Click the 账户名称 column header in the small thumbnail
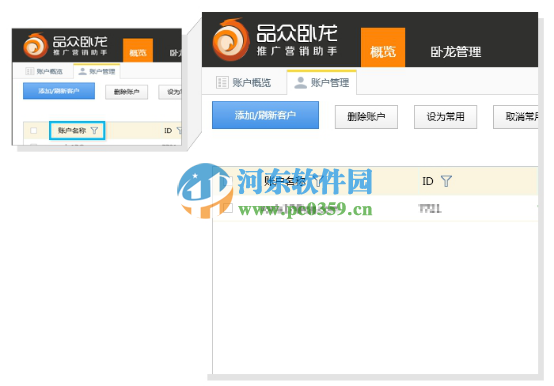 point(72,130)
